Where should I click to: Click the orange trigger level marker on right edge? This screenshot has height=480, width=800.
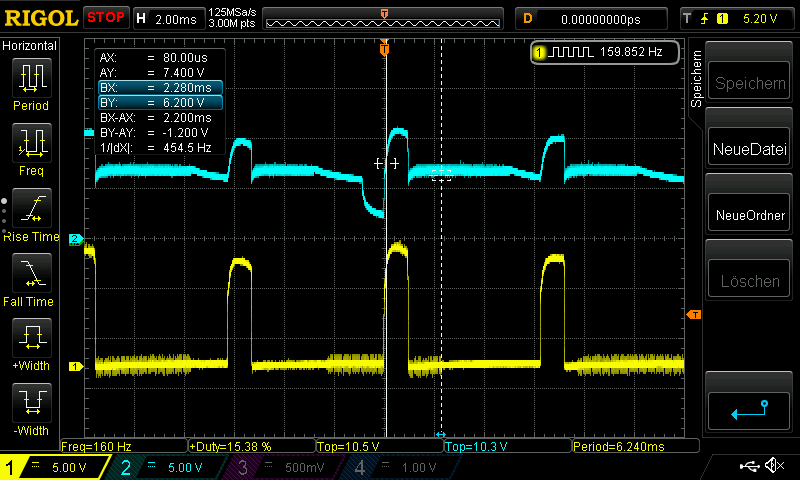click(x=694, y=315)
